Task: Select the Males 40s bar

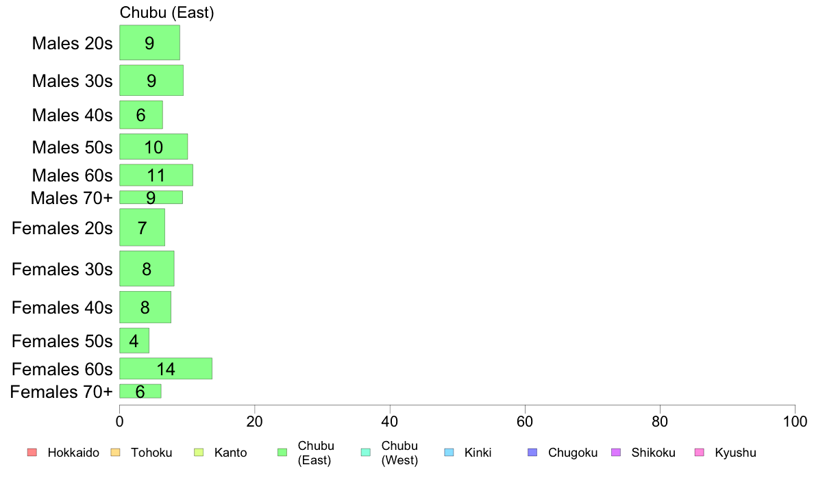Action: click(x=141, y=114)
